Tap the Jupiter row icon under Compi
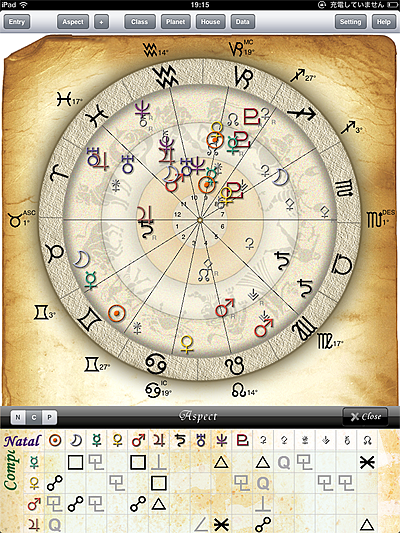Image resolution: width=400 pixels, height=533 pixels. pos(34,524)
